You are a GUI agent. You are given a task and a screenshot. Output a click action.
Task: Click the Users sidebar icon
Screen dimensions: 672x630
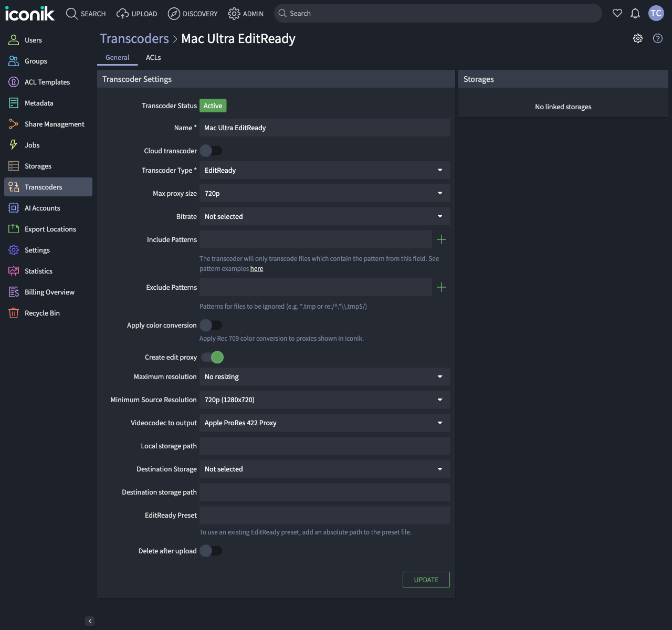click(14, 40)
